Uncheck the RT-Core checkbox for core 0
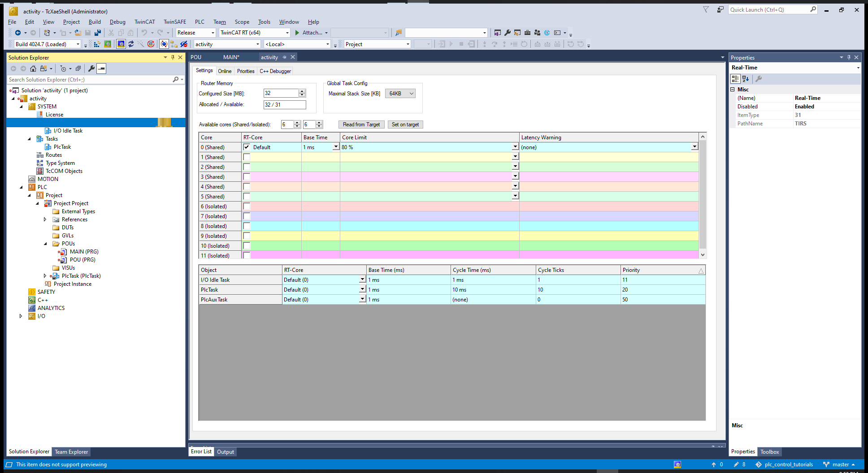 click(247, 147)
